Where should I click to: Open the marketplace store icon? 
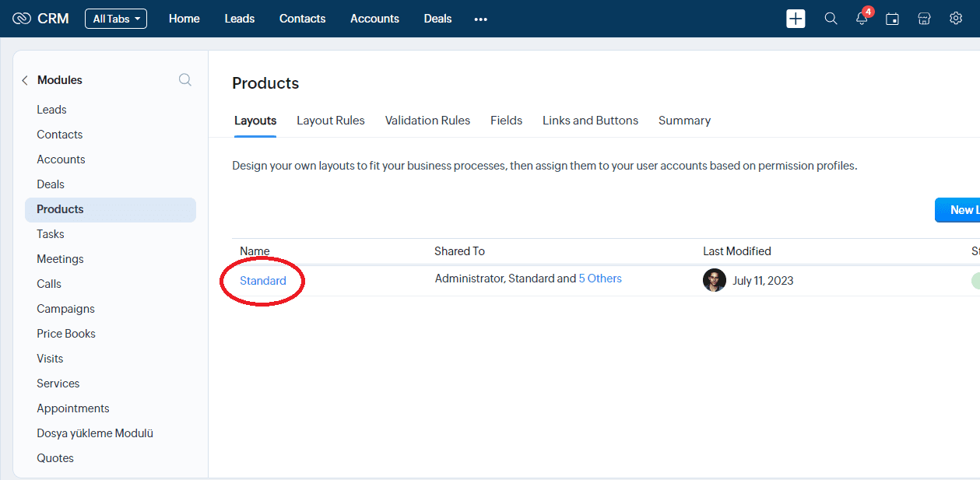(924, 19)
